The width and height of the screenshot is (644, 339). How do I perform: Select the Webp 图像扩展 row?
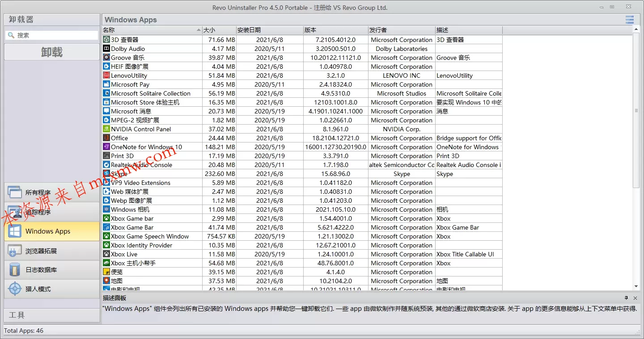(x=302, y=201)
